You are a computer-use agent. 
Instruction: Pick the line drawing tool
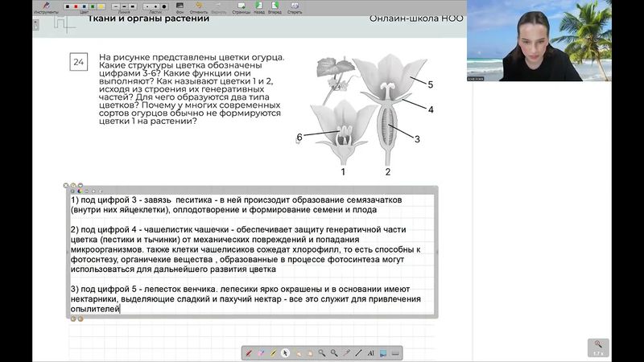point(358,352)
